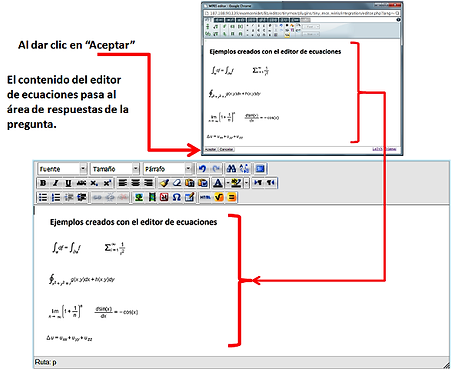Apply the highlight background color icon
The image size is (451, 369).
click(x=236, y=183)
